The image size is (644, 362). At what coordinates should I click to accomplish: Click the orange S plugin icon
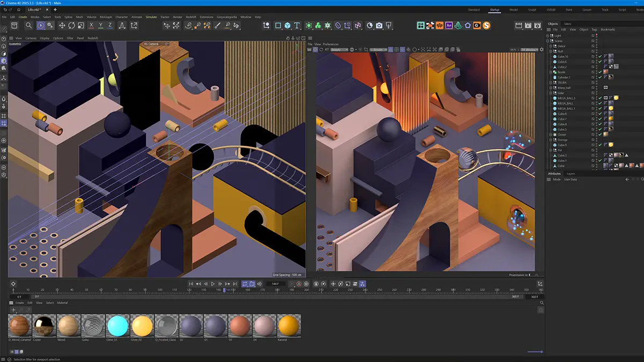(x=486, y=25)
